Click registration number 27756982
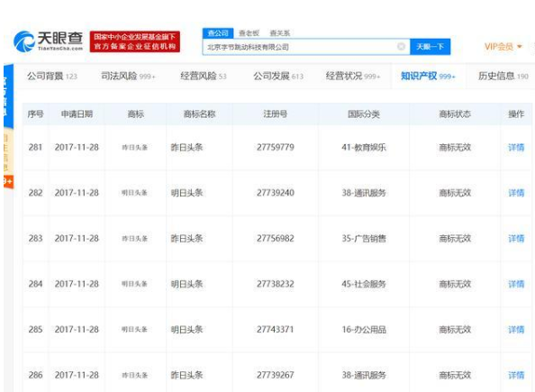The width and height of the screenshot is (535, 392). pyautogui.click(x=276, y=238)
